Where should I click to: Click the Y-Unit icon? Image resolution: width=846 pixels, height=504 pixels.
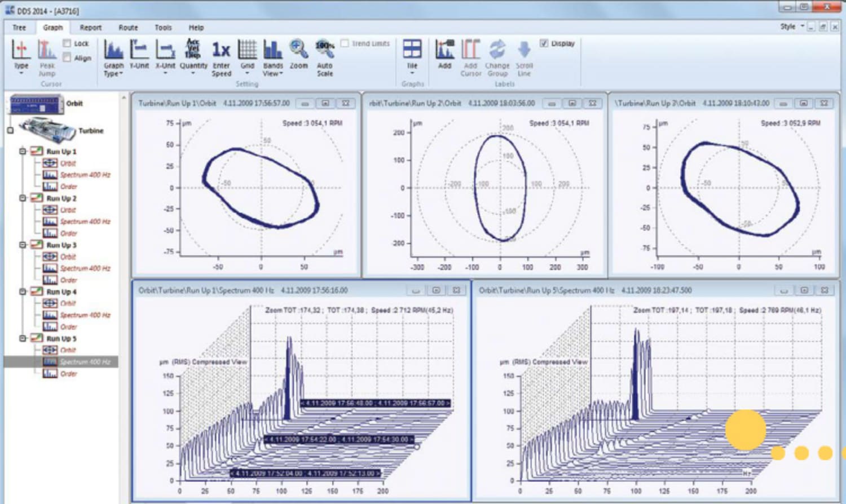click(139, 49)
